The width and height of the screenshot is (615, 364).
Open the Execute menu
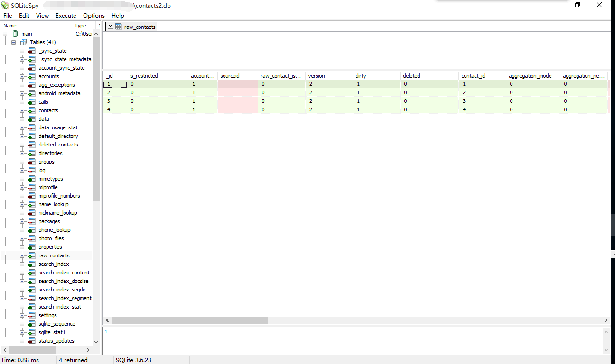(x=66, y=16)
